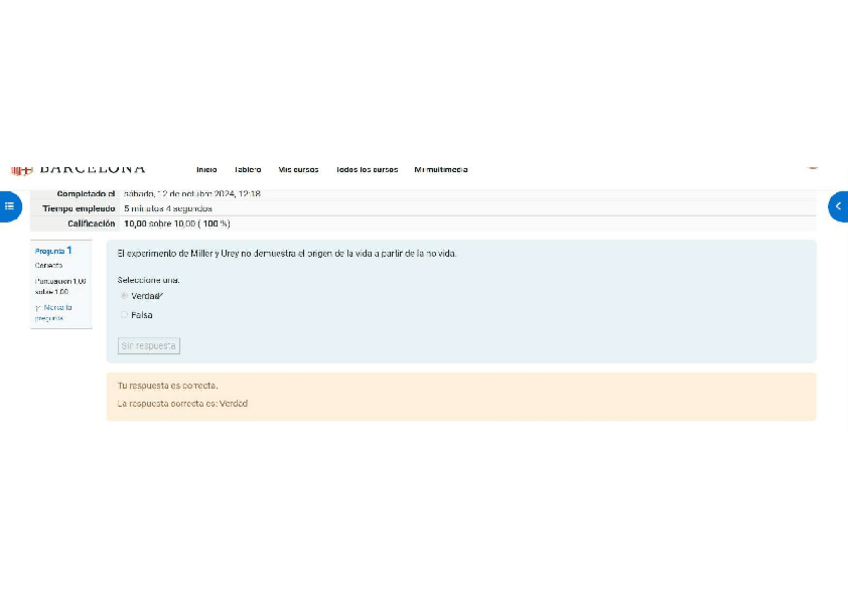
Task: Click the 'Puntúa 1,00 sobre 1,00' score text
Action: click(x=60, y=287)
